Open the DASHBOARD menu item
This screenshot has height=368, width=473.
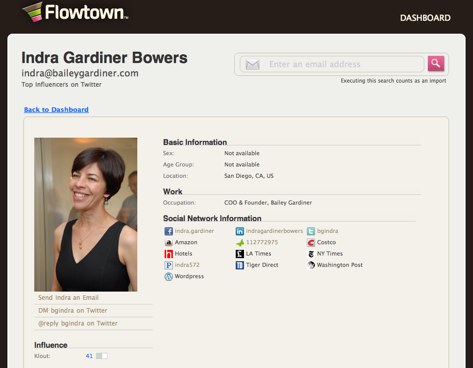[425, 18]
